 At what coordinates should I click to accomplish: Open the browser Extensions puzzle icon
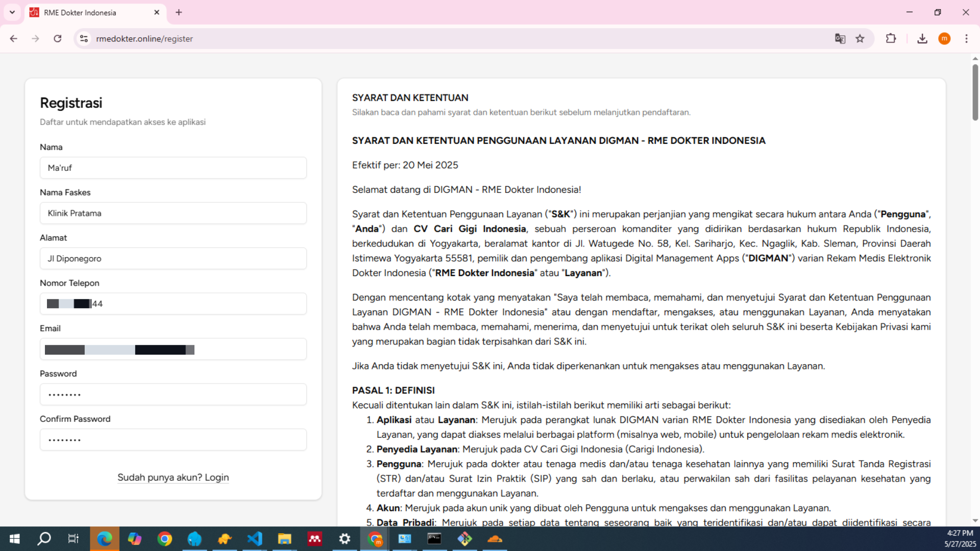[x=891, y=39]
